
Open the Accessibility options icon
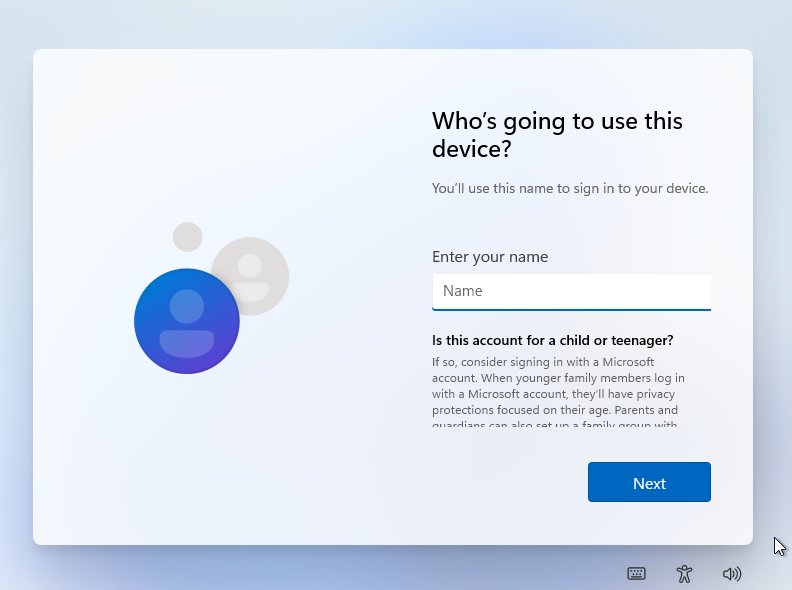684,574
